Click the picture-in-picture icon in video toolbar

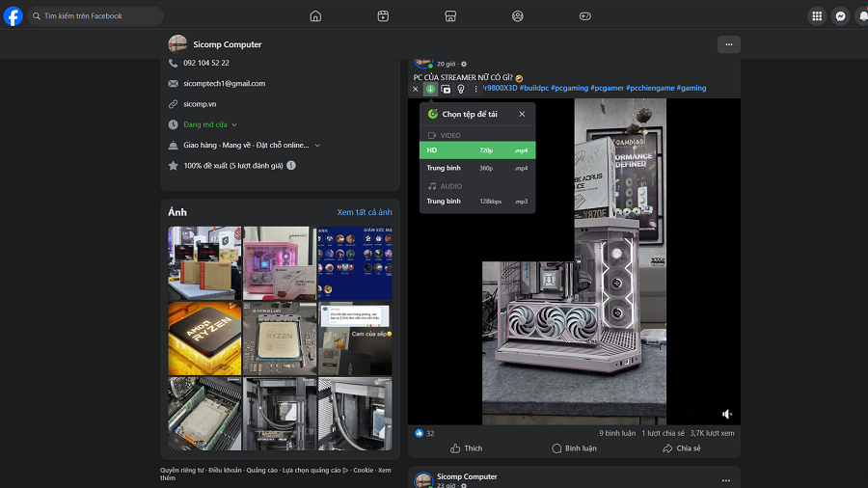[446, 89]
